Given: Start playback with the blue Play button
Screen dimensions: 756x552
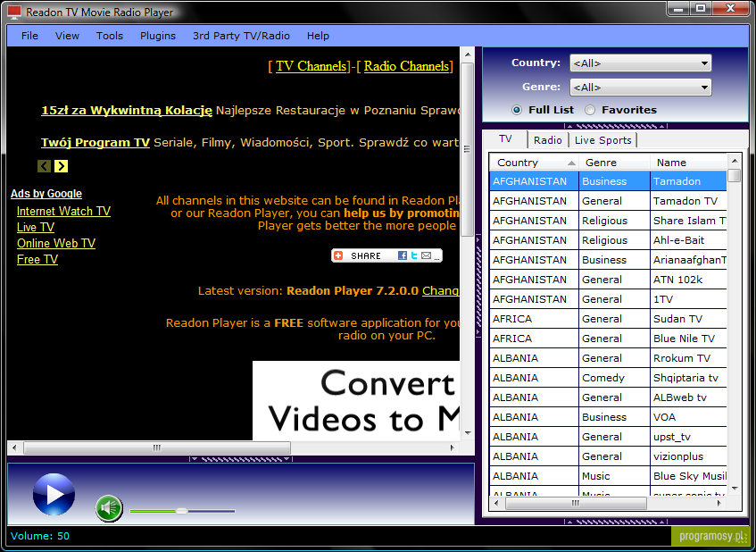Looking at the screenshot, I should [x=54, y=494].
